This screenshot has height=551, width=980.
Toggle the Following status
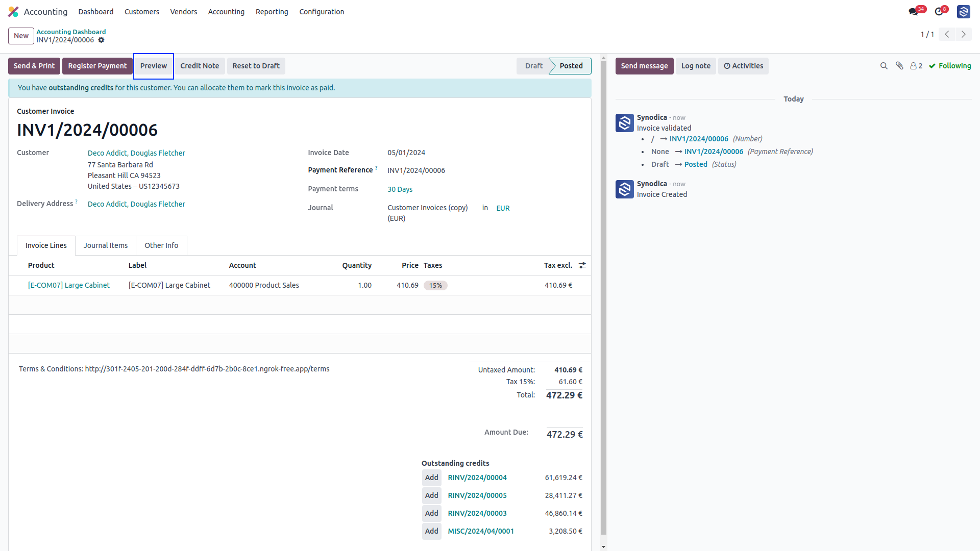(950, 66)
